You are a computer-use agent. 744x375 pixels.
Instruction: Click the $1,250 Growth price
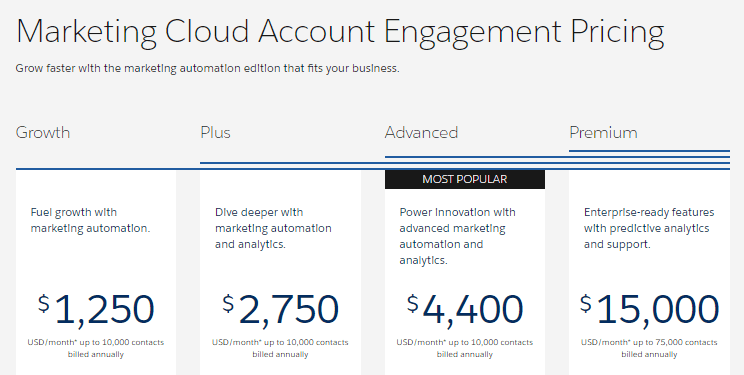(x=96, y=309)
